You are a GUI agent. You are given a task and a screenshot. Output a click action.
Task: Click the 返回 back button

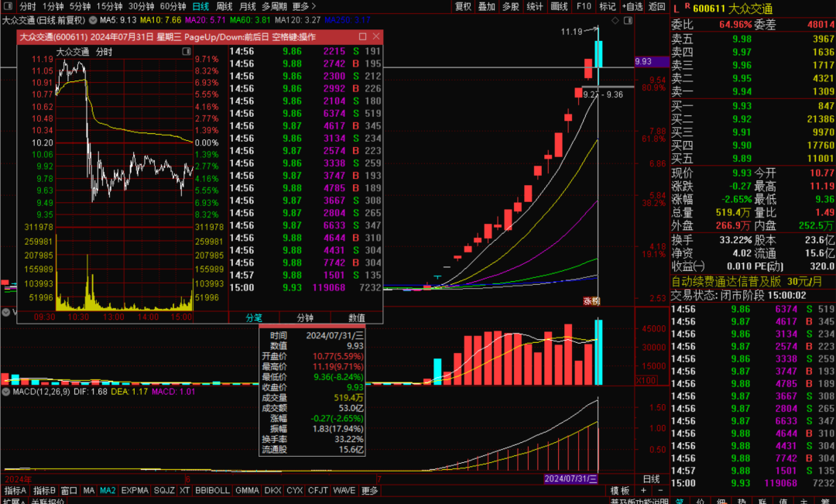[657, 6]
